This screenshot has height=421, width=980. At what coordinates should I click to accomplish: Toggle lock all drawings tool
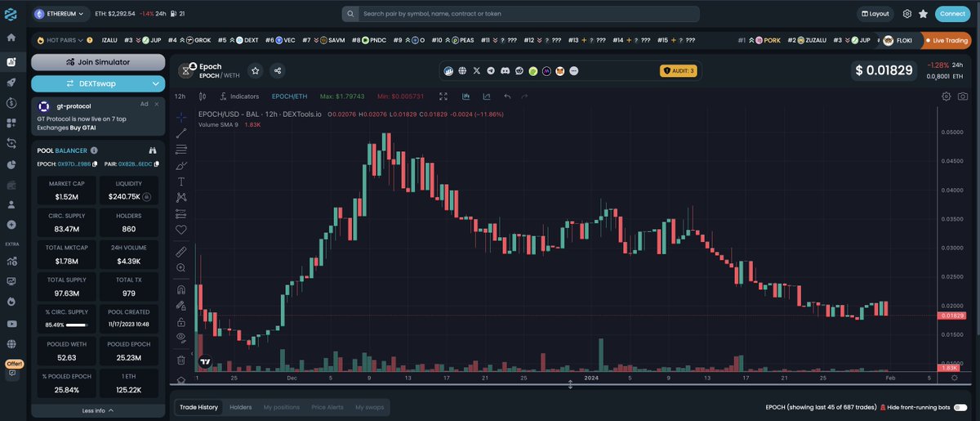[181, 321]
